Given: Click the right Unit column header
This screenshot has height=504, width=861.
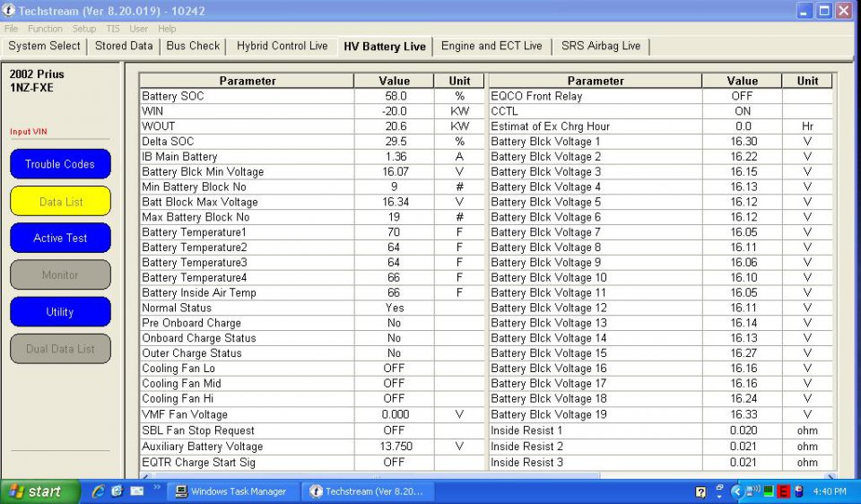Looking at the screenshot, I should point(808,81).
